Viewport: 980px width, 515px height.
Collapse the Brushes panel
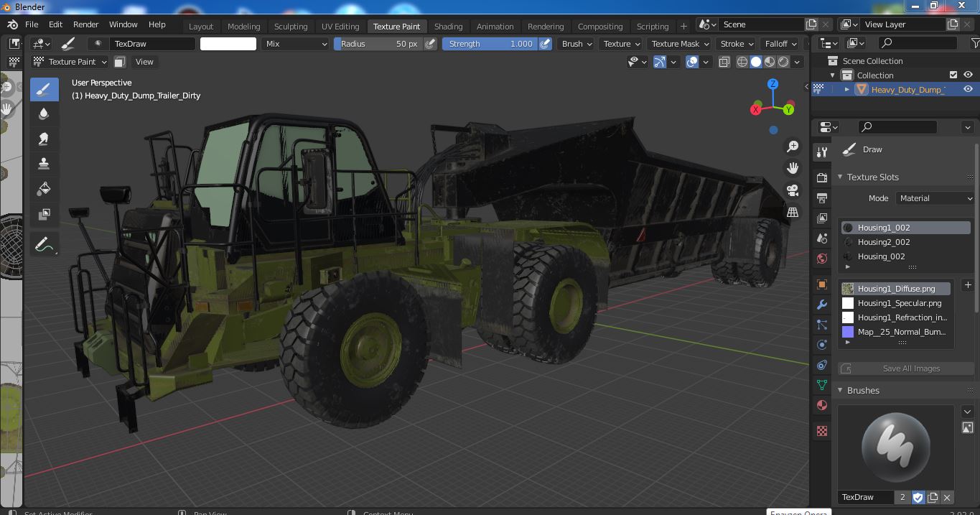pos(840,391)
